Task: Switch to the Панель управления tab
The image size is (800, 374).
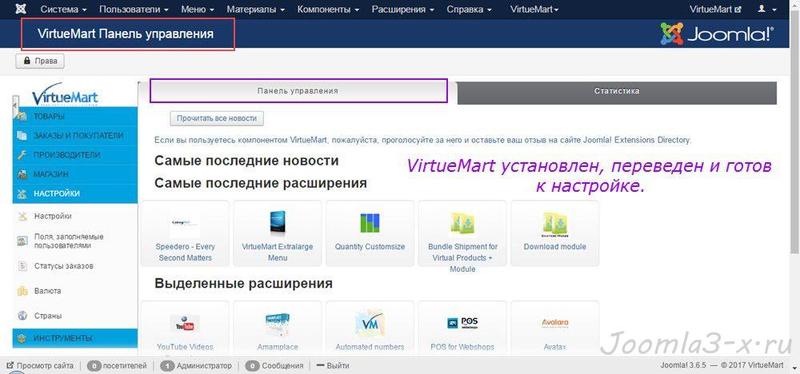Action: point(298,91)
